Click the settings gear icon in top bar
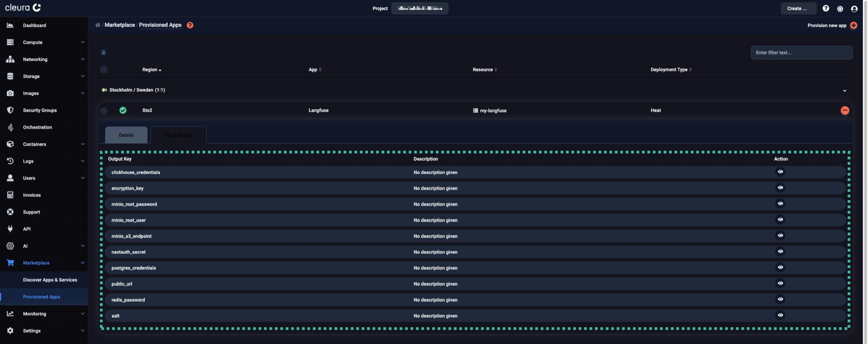This screenshot has height=344, width=868. pyautogui.click(x=840, y=9)
